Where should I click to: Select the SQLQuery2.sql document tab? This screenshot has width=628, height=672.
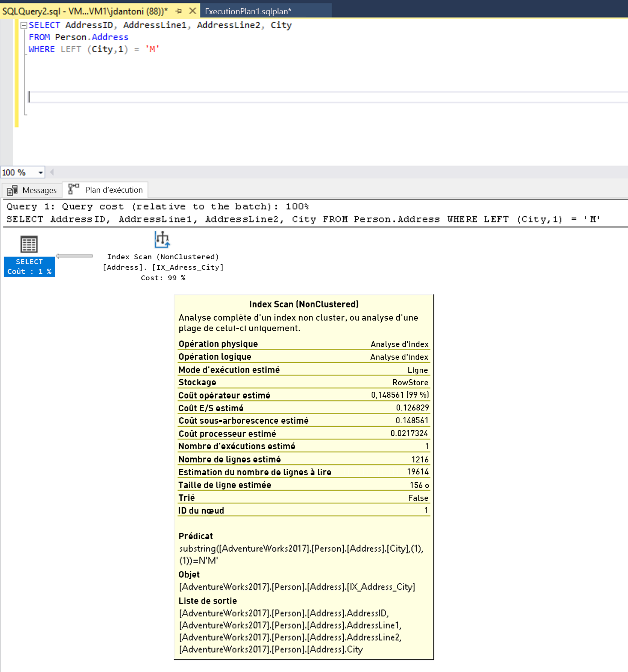pyautogui.click(x=85, y=11)
